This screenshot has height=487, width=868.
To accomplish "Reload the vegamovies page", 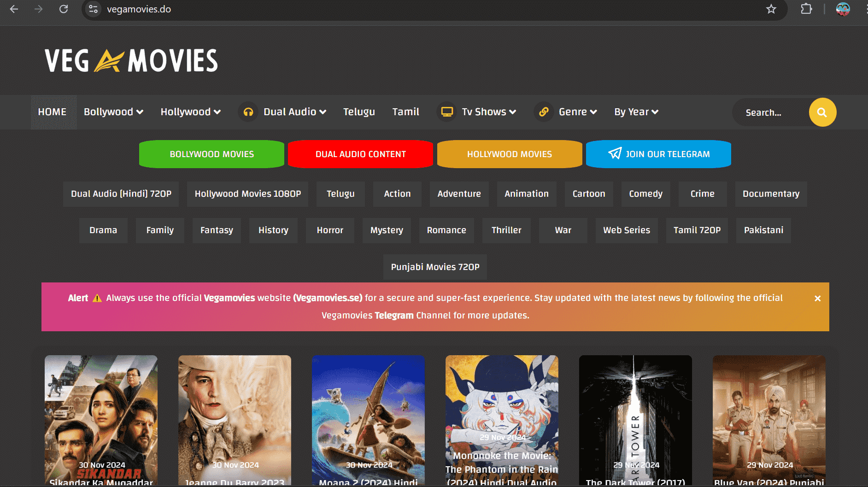I will pyautogui.click(x=64, y=9).
